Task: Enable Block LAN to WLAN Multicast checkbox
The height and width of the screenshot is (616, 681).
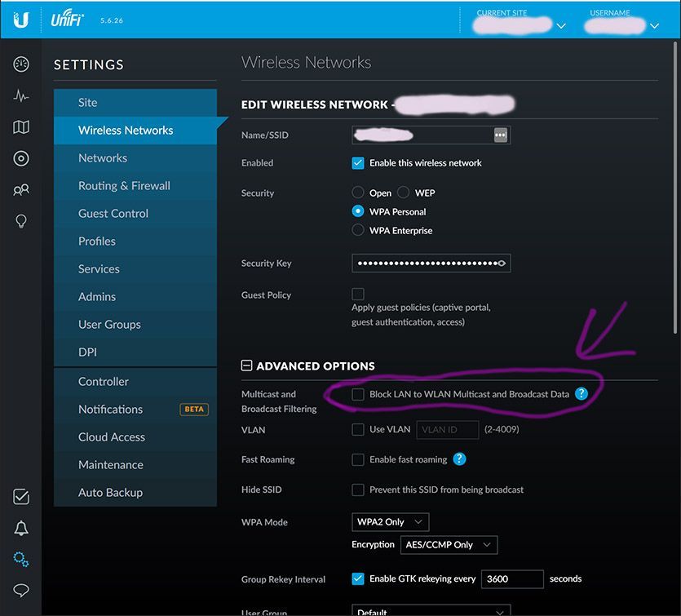Action: click(358, 394)
